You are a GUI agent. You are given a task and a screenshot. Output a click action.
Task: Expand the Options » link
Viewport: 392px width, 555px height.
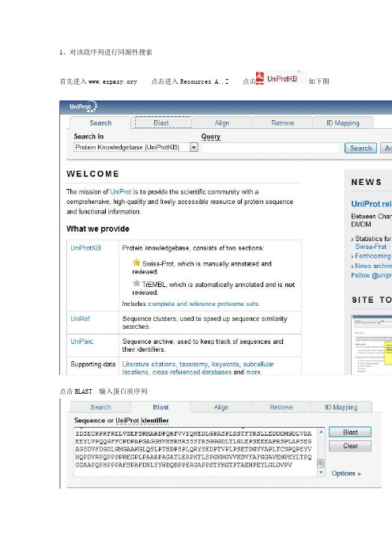[x=346, y=474]
